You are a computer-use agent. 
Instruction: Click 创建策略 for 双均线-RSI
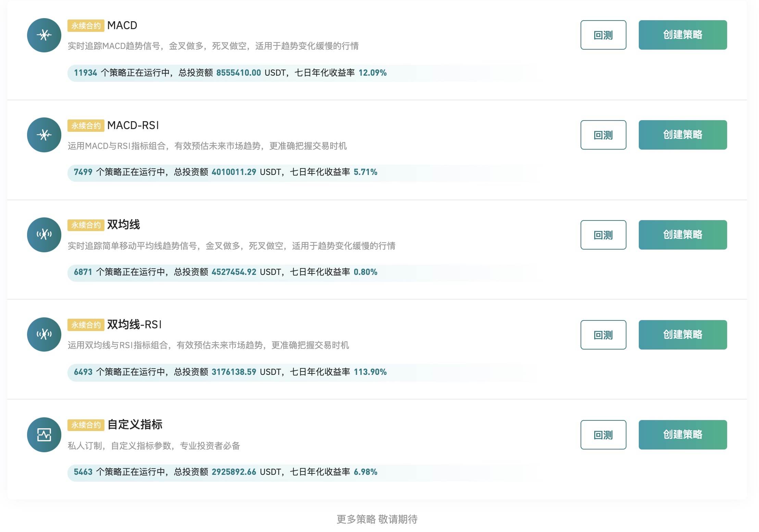(683, 335)
